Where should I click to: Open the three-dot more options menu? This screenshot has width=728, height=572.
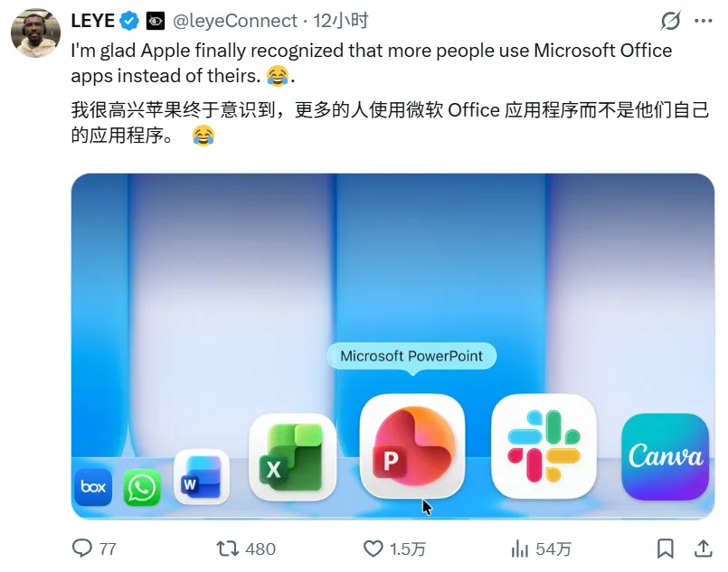pyautogui.click(x=703, y=21)
